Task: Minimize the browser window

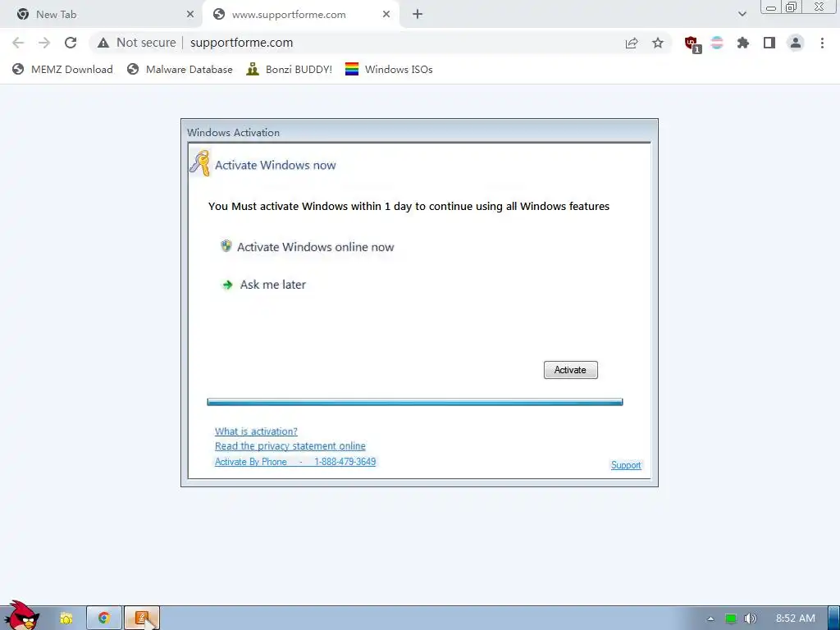Action: pyautogui.click(x=771, y=7)
